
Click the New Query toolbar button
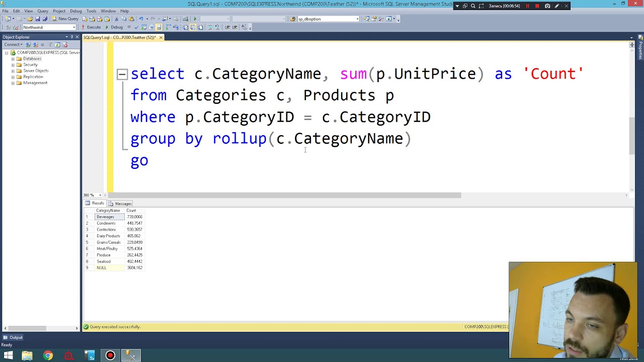[x=65, y=19]
